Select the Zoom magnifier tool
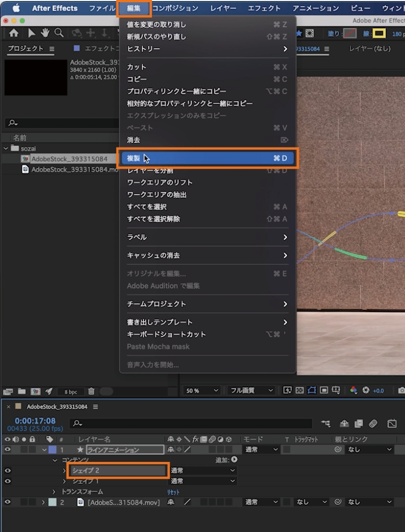The height and width of the screenshot is (532, 405). click(x=59, y=33)
